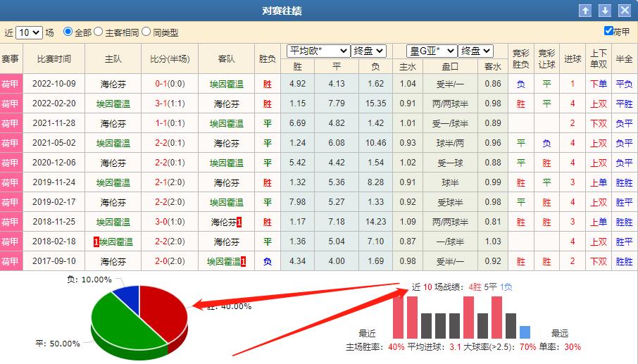The height and width of the screenshot is (364, 638).
Task: Click 荷甲 league tag in 2017-09-10 row
Action: tap(11, 261)
